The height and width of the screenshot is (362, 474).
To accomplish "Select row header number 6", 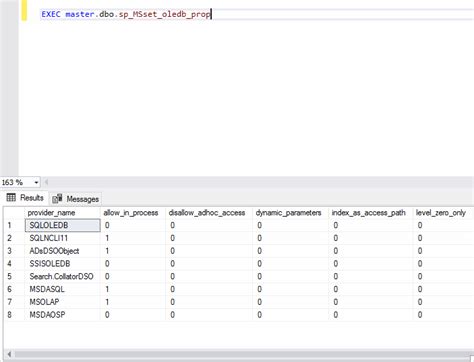I will tap(14, 289).
